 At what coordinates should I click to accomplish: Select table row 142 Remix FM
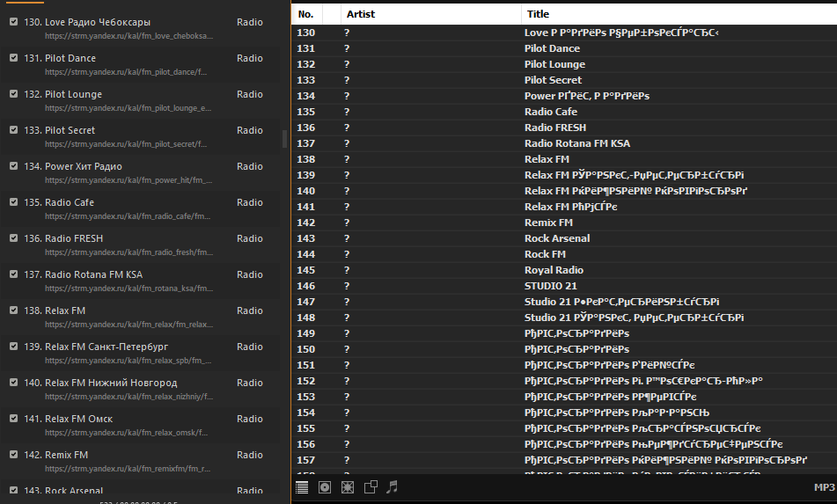pyautogui.click(x=564, y=223)
